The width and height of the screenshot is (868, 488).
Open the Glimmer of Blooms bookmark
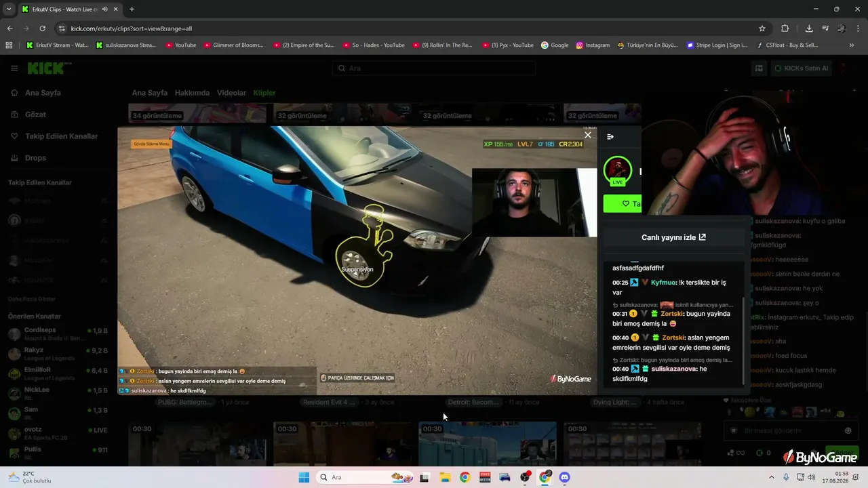click(x=234, y=45)
